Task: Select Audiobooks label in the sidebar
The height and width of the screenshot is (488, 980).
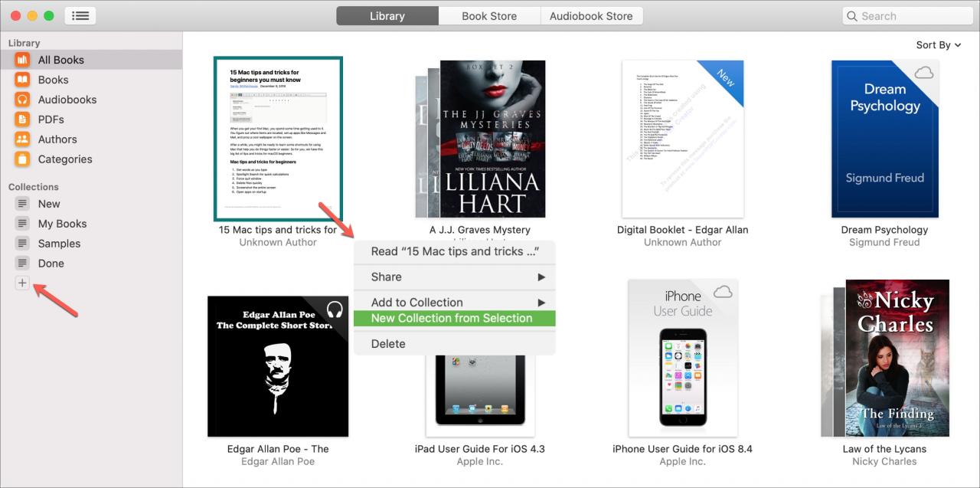Action: [67, 100]
